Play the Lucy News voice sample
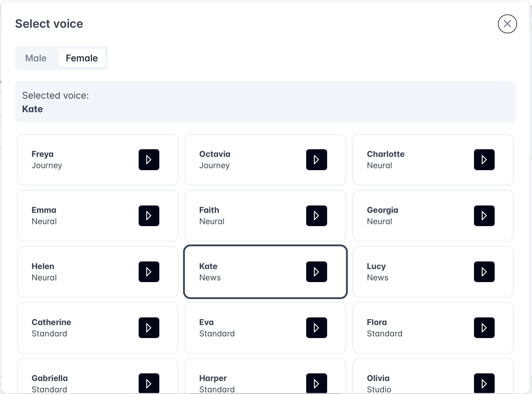The width and height of the screenshot is (532, 394). 484,272
